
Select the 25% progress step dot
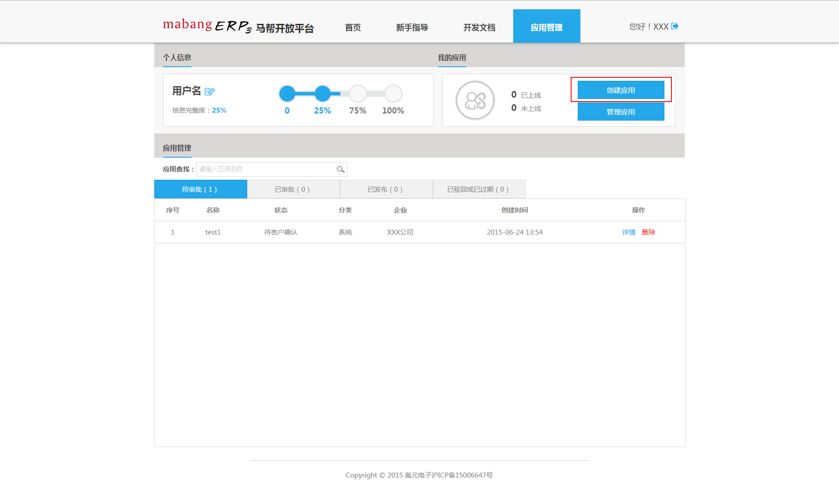[x=323, y=94]
